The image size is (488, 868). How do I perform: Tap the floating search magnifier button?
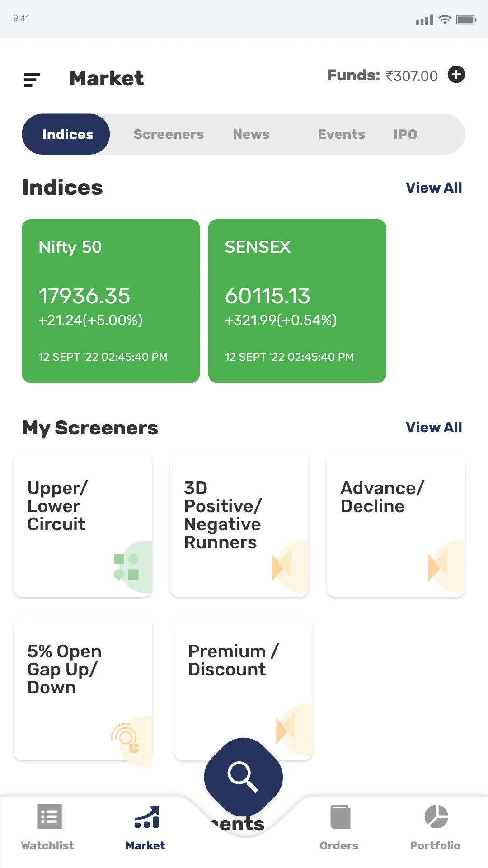point(243,777)
